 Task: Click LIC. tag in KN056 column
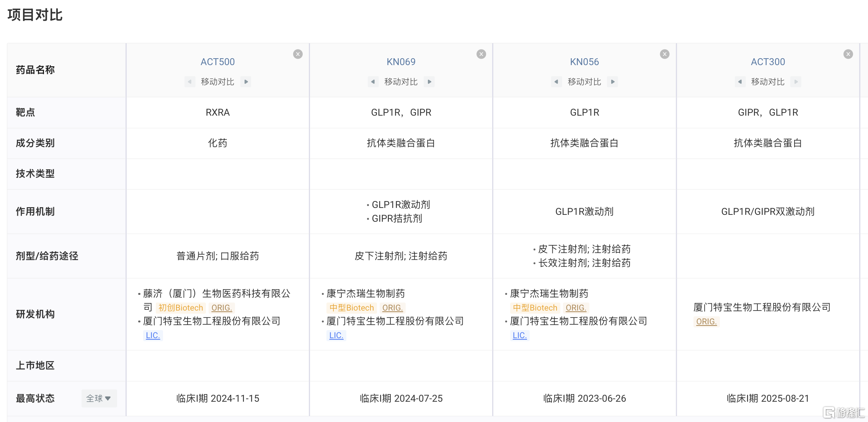(x=520, y=335)
